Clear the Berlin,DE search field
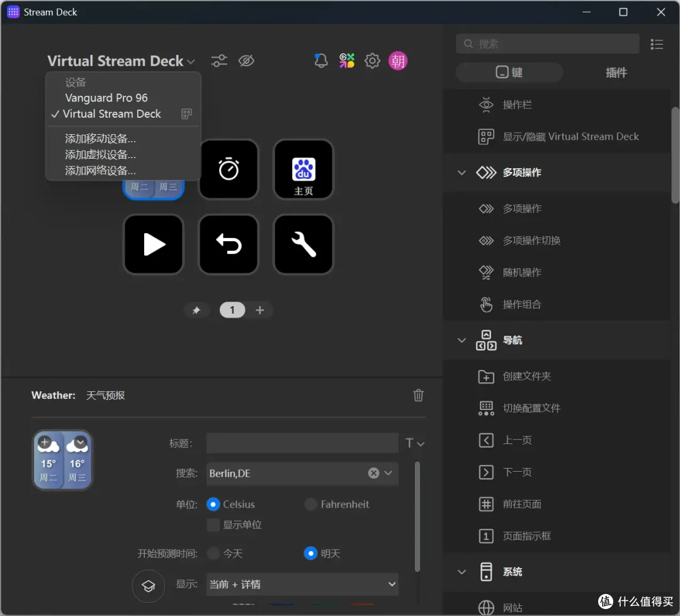Viewport: 680px width, 616px height. tap(374, 473)
